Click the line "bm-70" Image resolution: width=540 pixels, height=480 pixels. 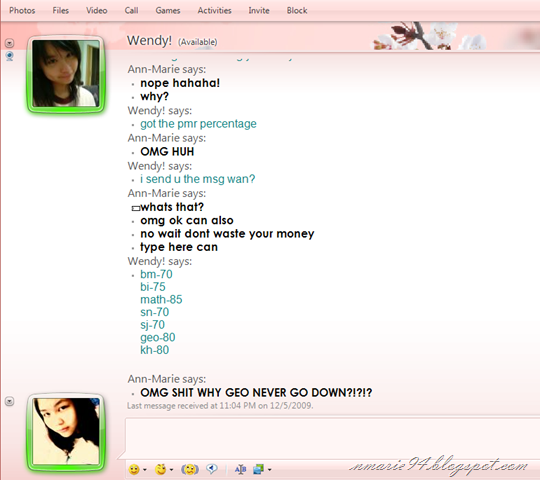pos(156,274)
